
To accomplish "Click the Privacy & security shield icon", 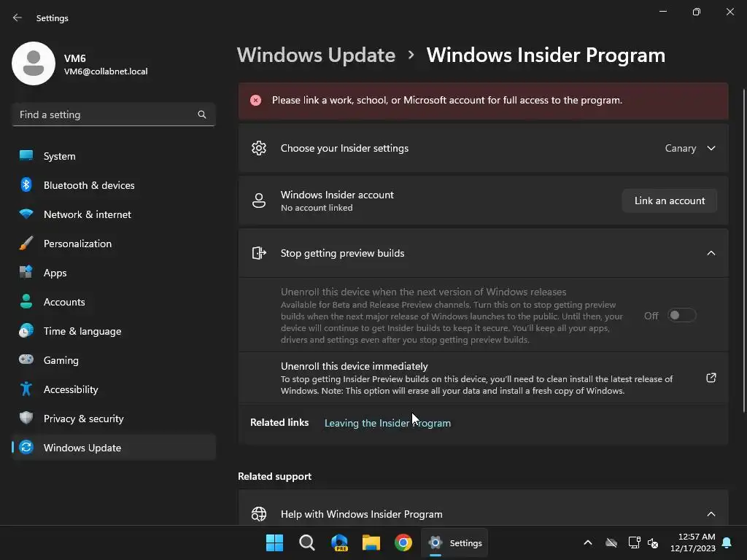I will tap(26, 418).
